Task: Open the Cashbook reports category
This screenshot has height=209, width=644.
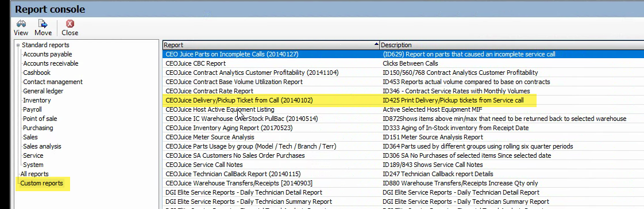Action: tap(37, 73)
